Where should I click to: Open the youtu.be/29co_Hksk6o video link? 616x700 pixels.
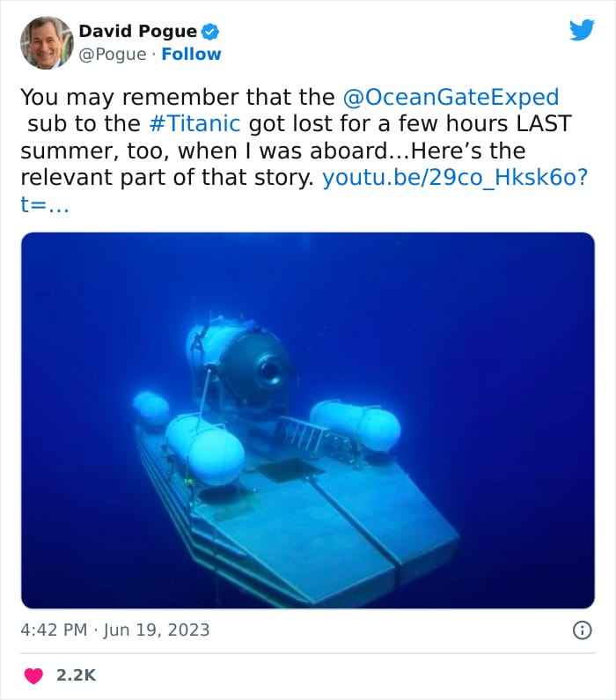pyautogui.click(x=455, y=177)
